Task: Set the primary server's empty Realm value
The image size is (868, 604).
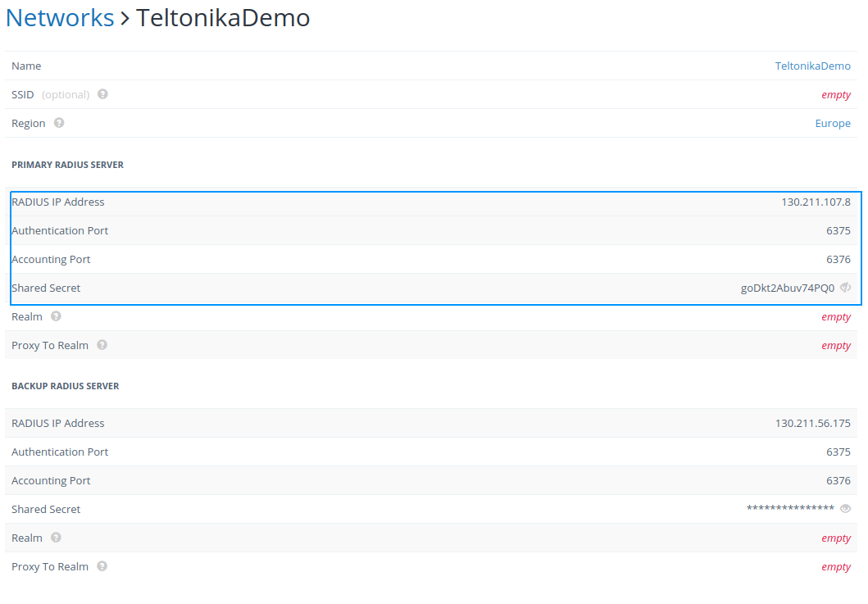Action: click(x=836, y=317)
